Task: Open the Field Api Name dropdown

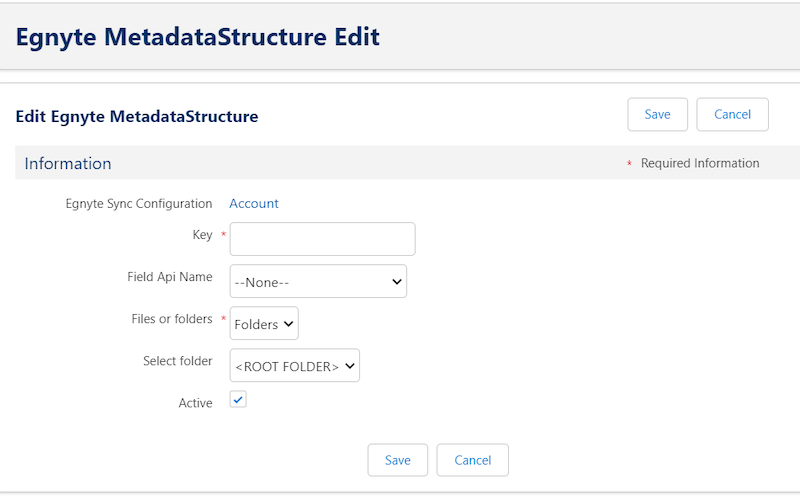Action: point(318,281)
